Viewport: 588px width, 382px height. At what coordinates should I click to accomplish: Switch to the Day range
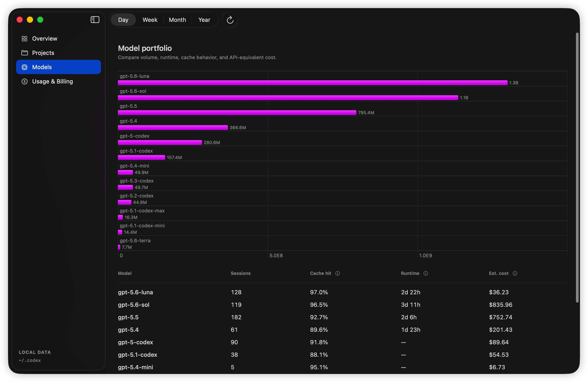(123, 20)
